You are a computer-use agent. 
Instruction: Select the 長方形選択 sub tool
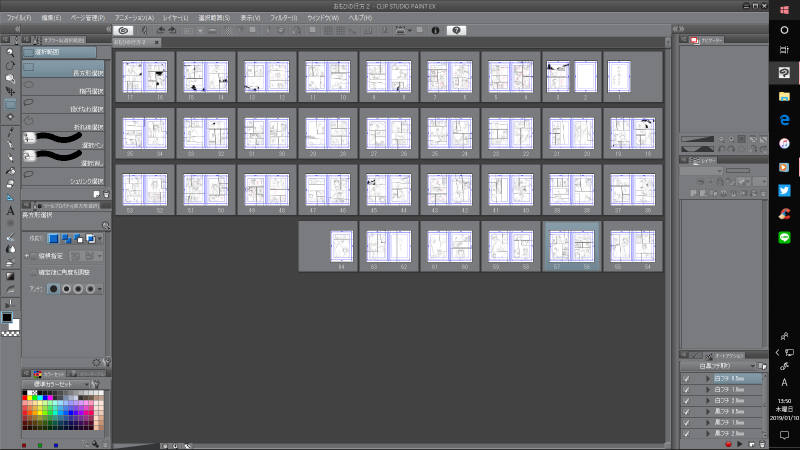coord(63,69)
